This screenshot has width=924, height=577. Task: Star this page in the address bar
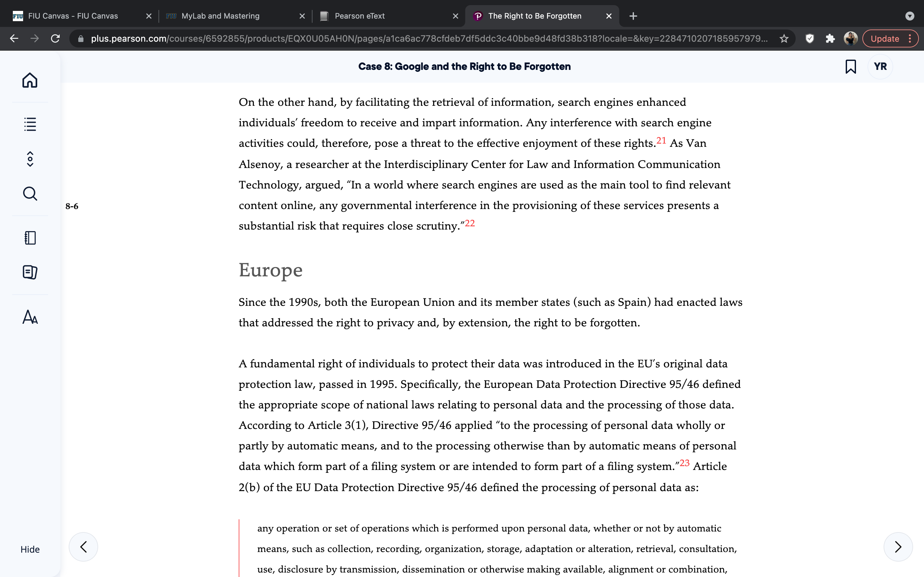(x=784, y=38)
